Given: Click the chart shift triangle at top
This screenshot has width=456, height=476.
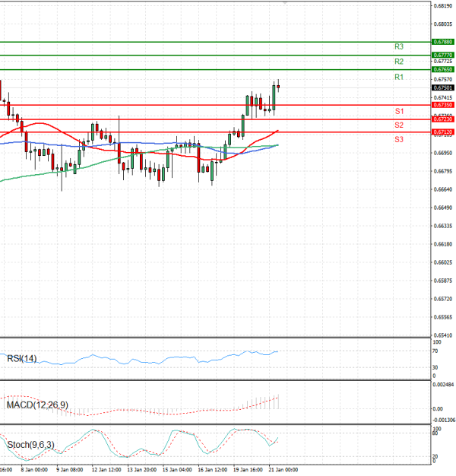Looking at the screenshot, I should coord(286,3).
